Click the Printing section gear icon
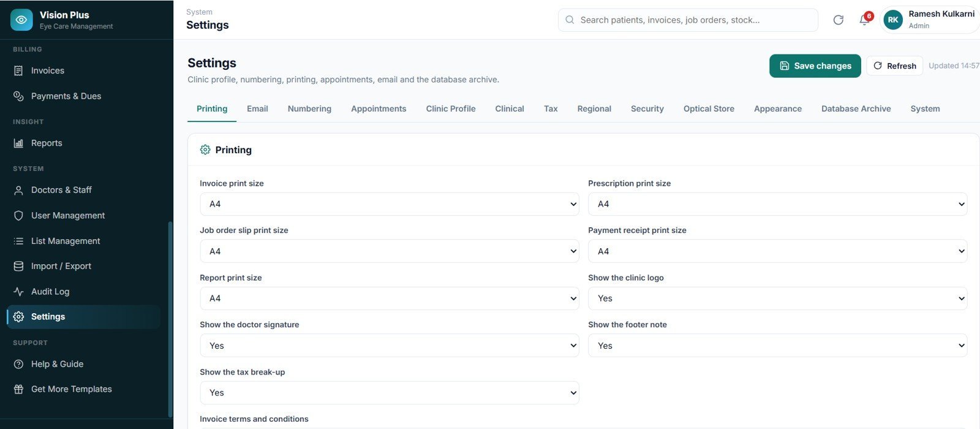Screen dimensions: 980x429 [205, 150]
